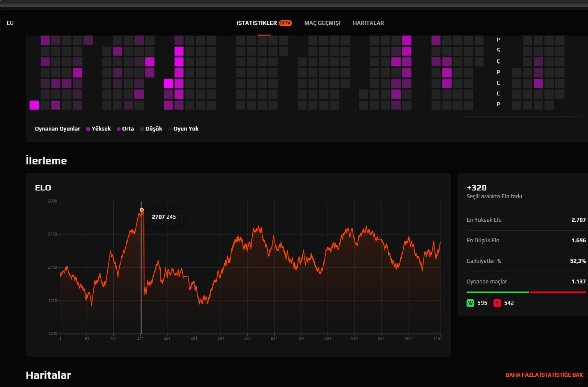Click the Orta legend color dot

tap(118, 129)
